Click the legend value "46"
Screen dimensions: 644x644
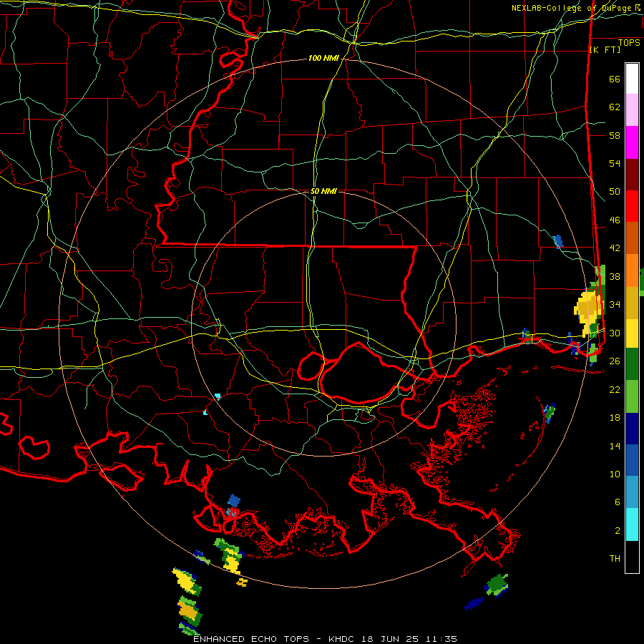(615, 220)
